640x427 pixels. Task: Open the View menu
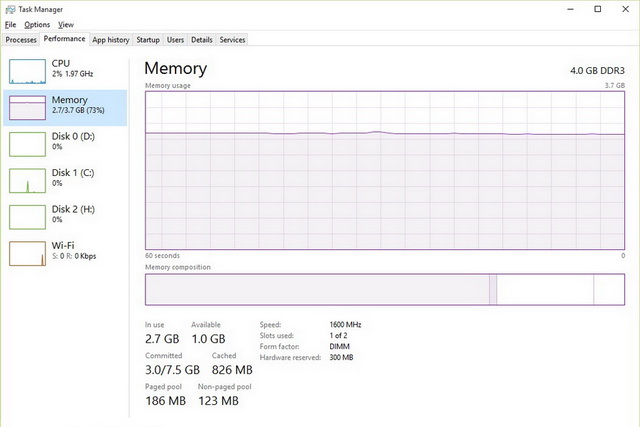(x=66, y=24)
